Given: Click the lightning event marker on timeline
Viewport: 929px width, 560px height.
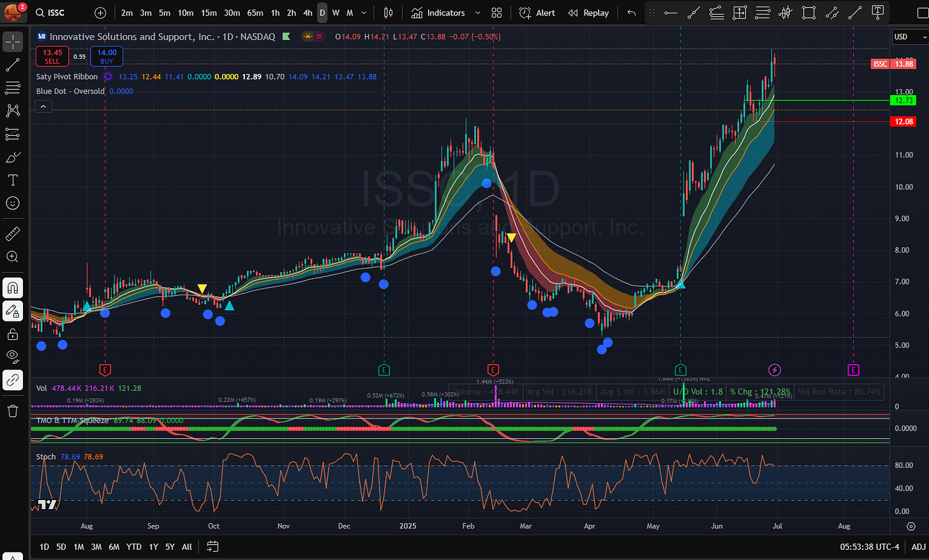Looking at the screenshot, I should tap(774, 370).
